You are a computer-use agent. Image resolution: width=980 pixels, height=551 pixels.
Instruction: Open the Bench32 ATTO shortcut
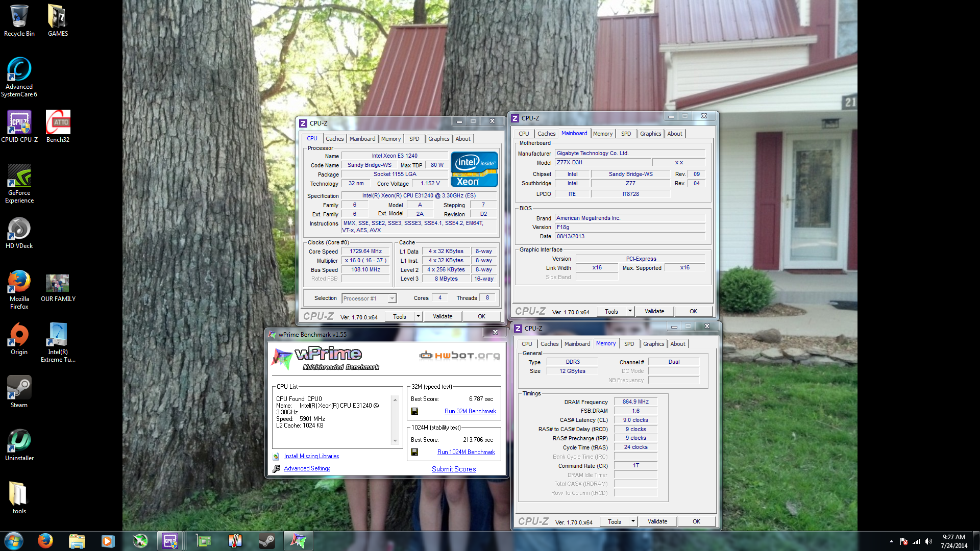(x=58, y=127)
